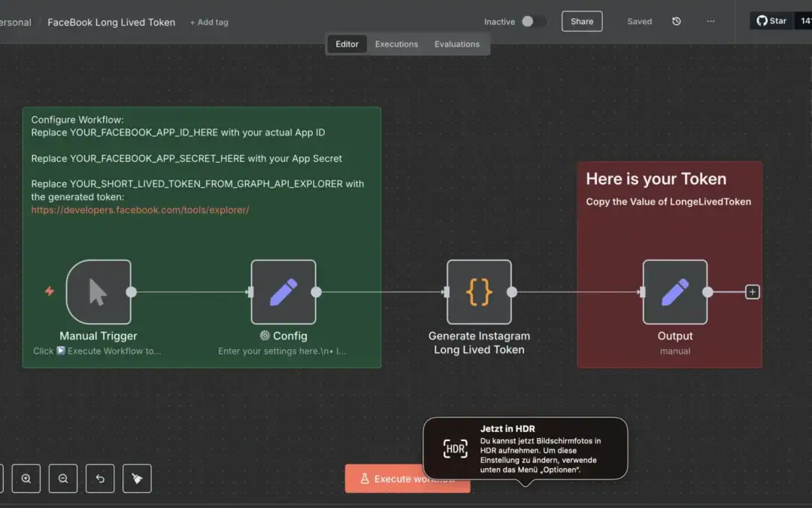
Task: Click the Output node output connector dot
Action: click(707, 292)
